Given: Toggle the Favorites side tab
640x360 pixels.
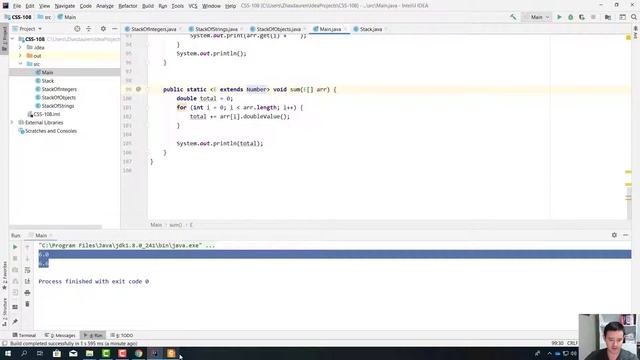Looking at the screenshot, I should 4,276.
